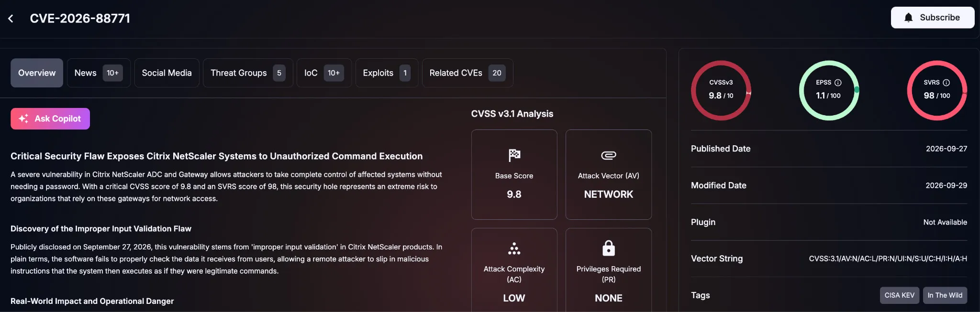Click the CVSSv3 9.8 score gauge
The width and height of the screenshot is (980, 312).
pyautogui.click(x=721, y=90)
